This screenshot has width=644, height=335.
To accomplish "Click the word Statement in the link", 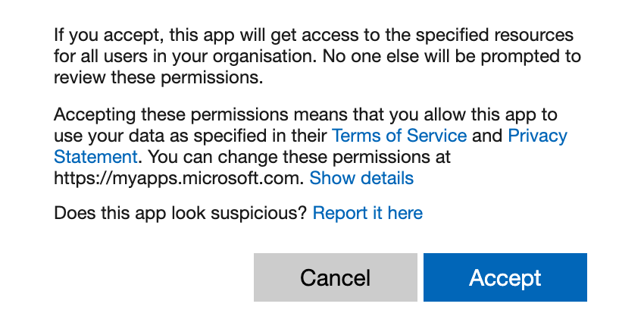I will [x=95, y=157].
